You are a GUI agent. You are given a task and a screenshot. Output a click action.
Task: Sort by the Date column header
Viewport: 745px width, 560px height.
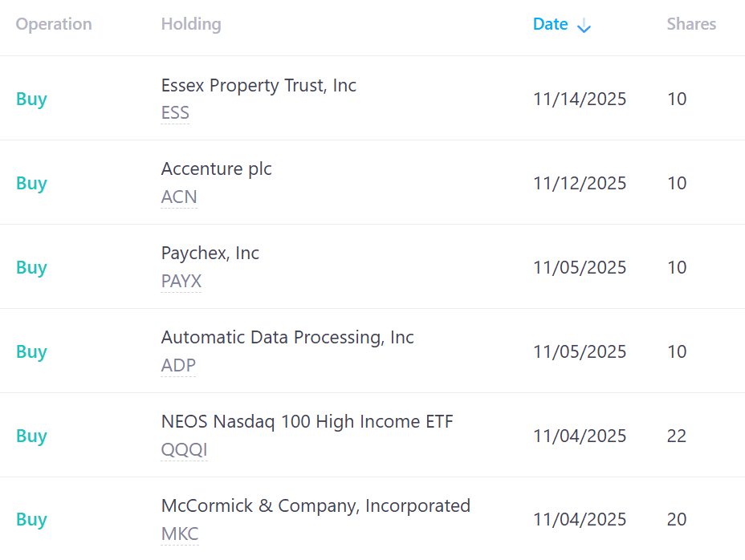click(x=551, y=24)
